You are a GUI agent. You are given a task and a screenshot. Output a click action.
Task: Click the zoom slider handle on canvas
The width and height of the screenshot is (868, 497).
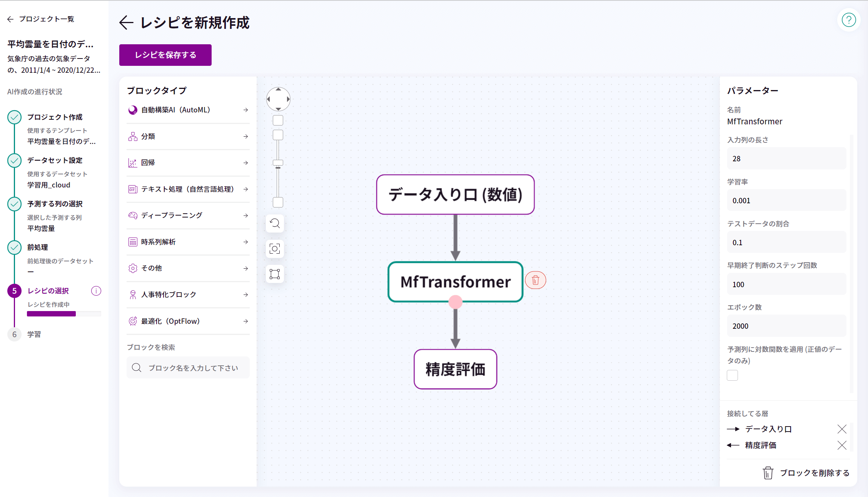point(278,163)
